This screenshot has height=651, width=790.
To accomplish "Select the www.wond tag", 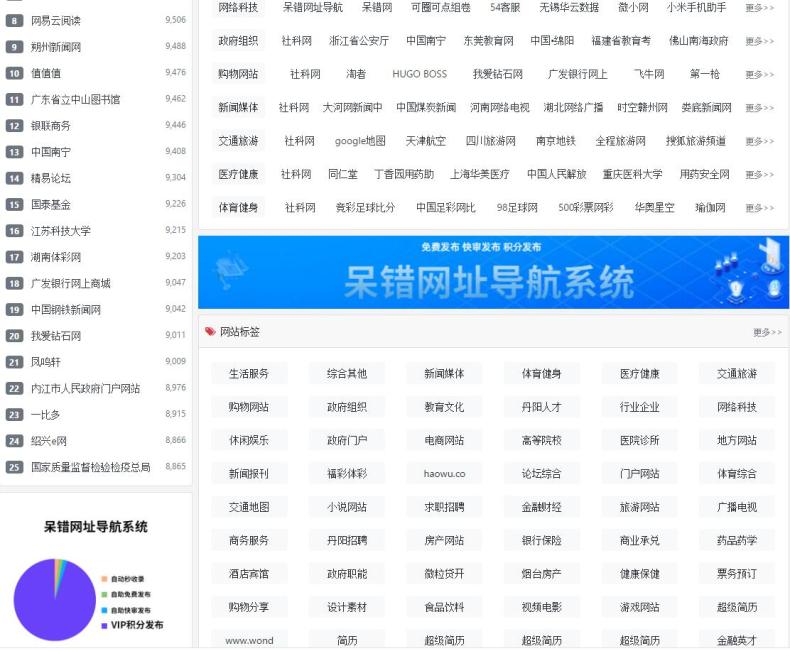I will pyautogui.click(x=249, y=640).
